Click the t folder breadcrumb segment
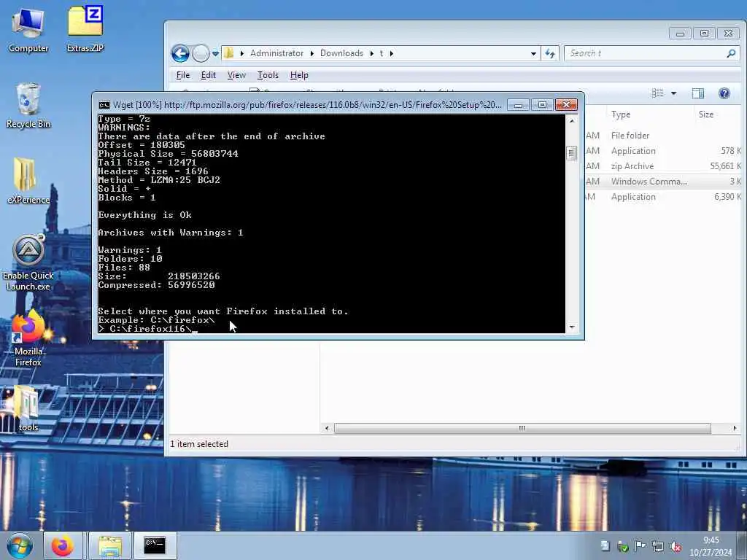 pos(381,53)
